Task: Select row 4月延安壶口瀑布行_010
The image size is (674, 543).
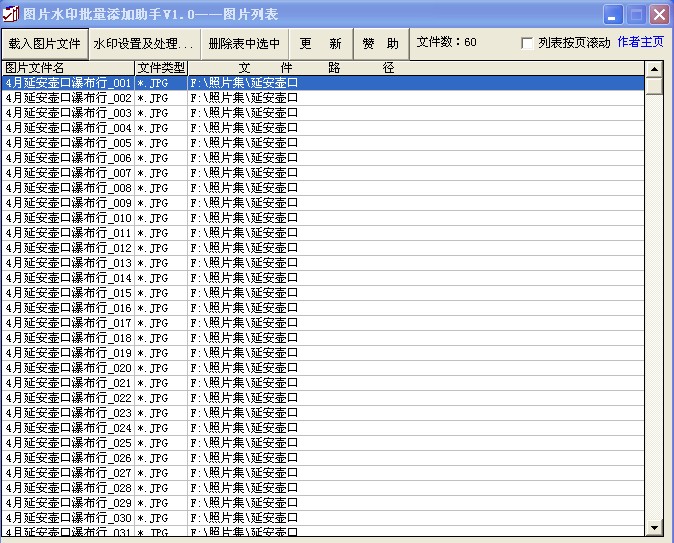Action: (x=68, y=218)
